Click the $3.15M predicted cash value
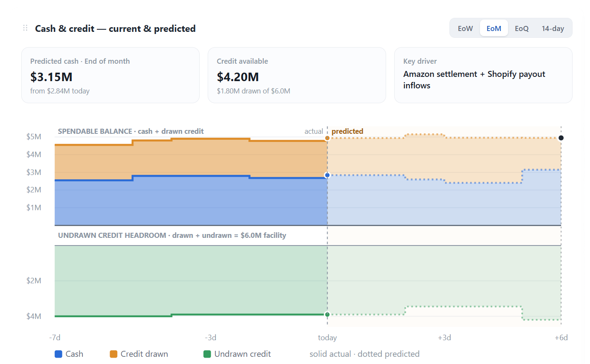This screenshot has height=364, width=590. tap(51, 77)
